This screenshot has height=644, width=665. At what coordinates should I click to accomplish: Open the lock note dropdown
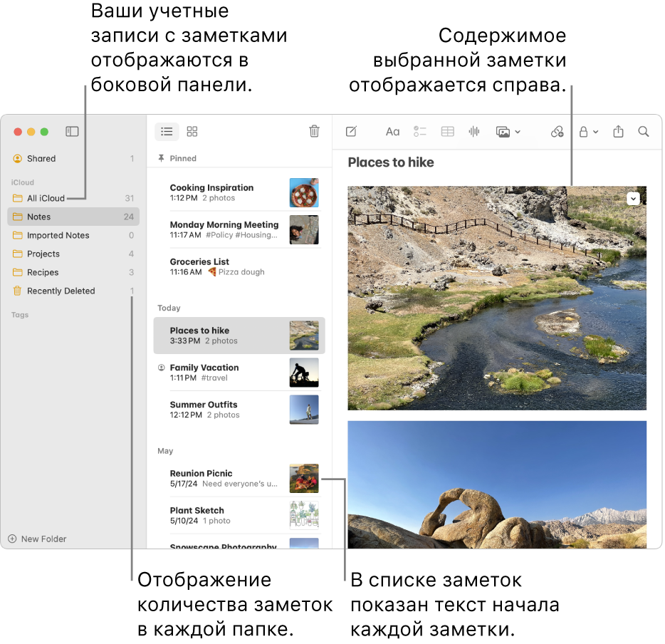(x=589, y=132)
